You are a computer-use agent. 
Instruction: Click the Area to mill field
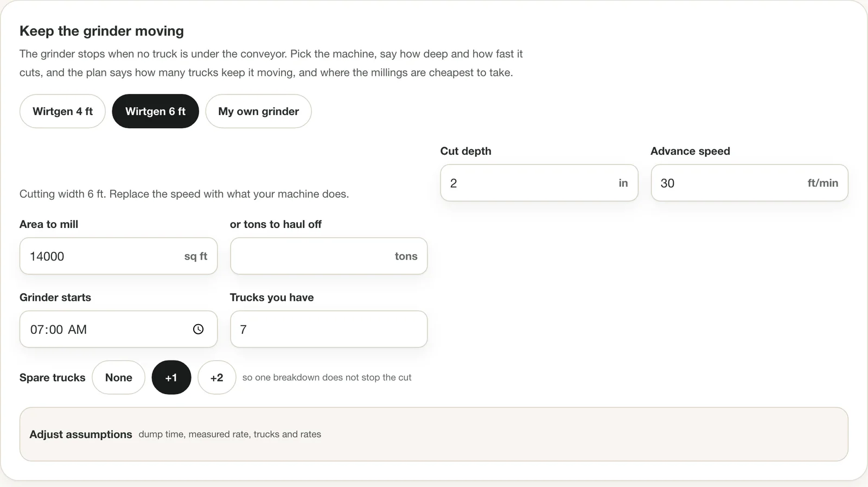pos(118,256)
